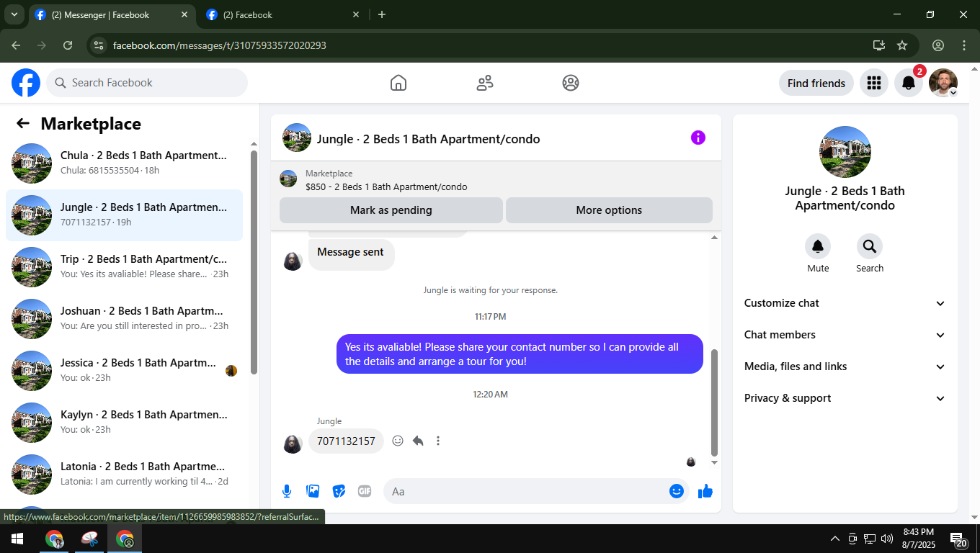Screen dimensions: 980x553
Task: Click Mark as pending button
Action: [391, 210]
